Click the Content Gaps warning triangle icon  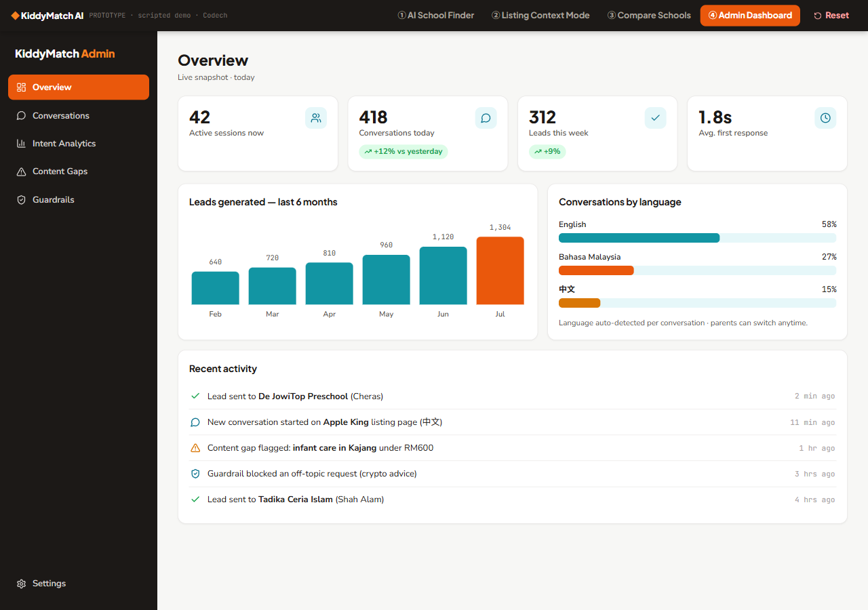click(x=21, y=171)
